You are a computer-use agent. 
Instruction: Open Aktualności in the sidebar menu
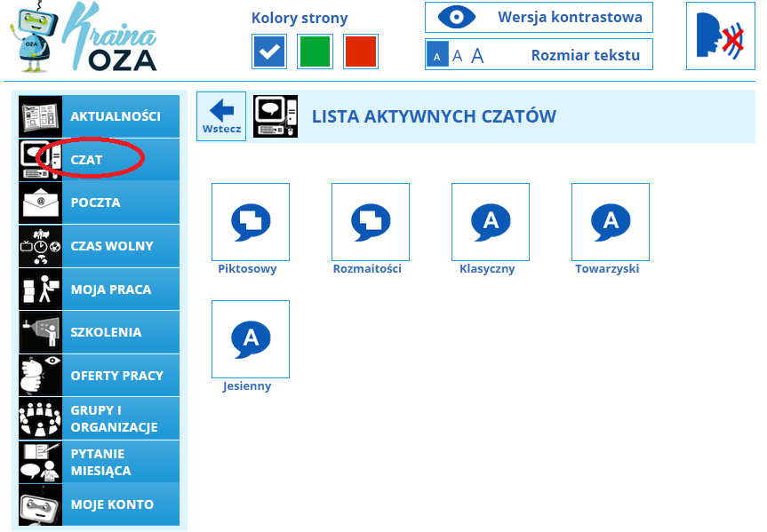[115, 116]
